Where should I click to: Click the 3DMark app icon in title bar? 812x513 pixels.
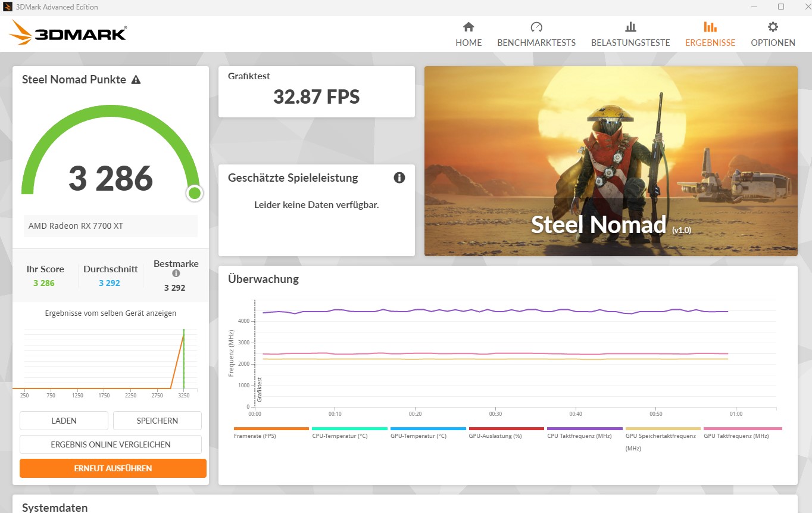click(x=8, y=7)
